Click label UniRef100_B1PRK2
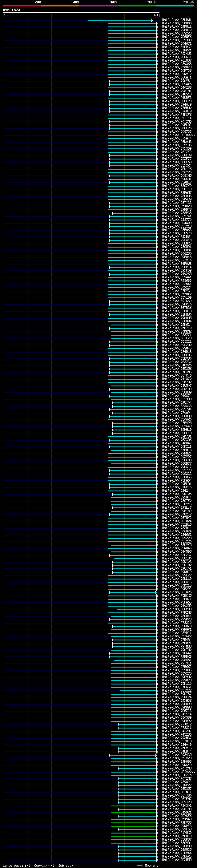 [x=177, y=47]
